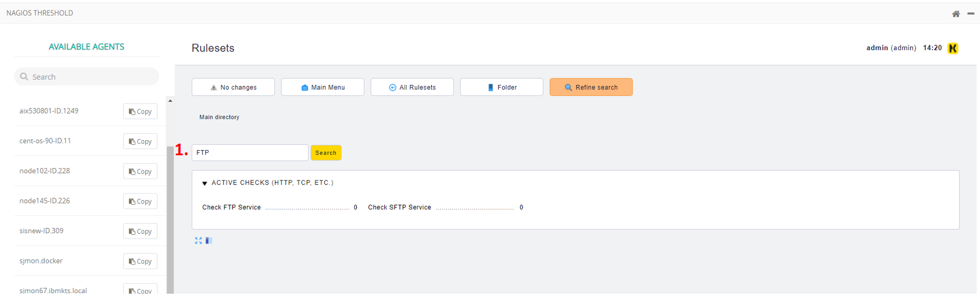The image size is (980, 296).
Task: Collapse the panel using the minus icon
Action: [971, 13]
